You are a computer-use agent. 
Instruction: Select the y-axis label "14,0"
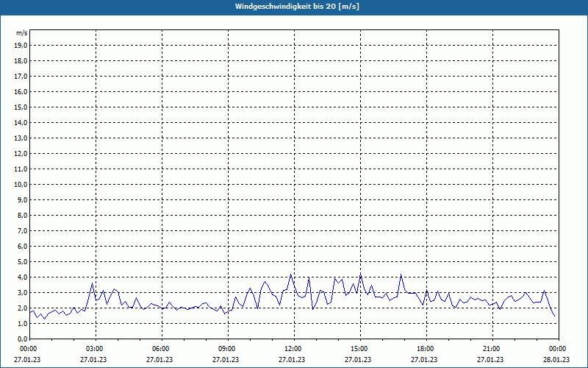[21, 122]
